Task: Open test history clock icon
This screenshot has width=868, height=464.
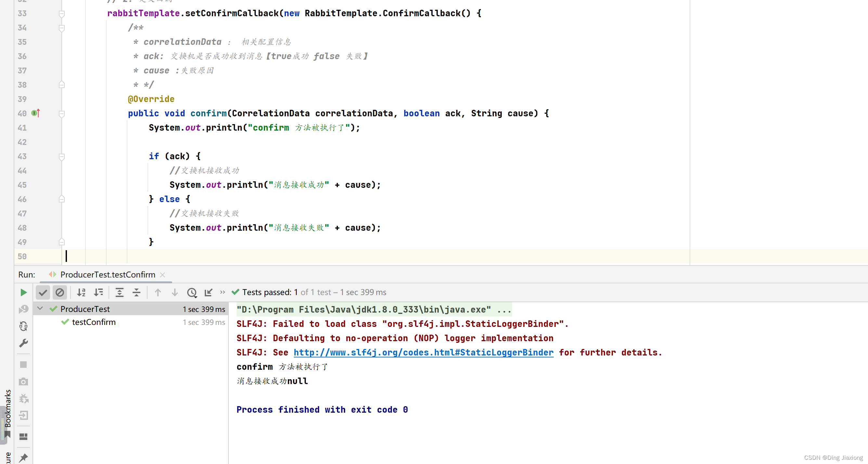Action: (x=192, y=292)
